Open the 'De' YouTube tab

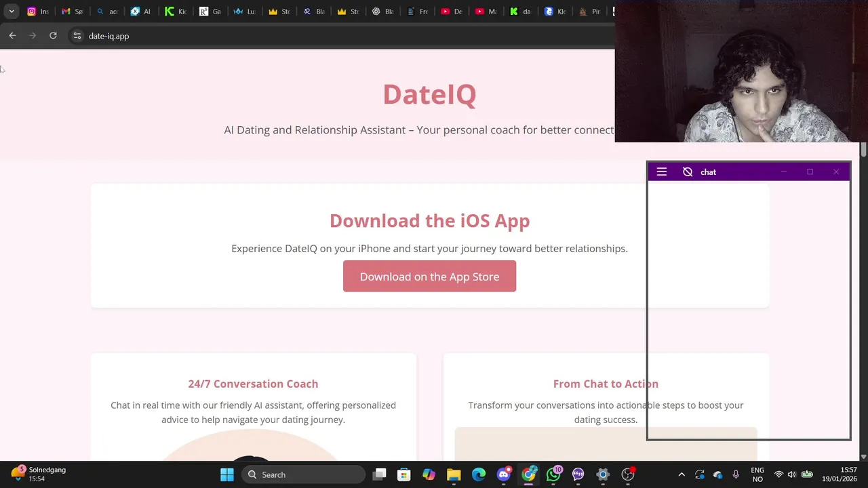(x=452, y=12)
